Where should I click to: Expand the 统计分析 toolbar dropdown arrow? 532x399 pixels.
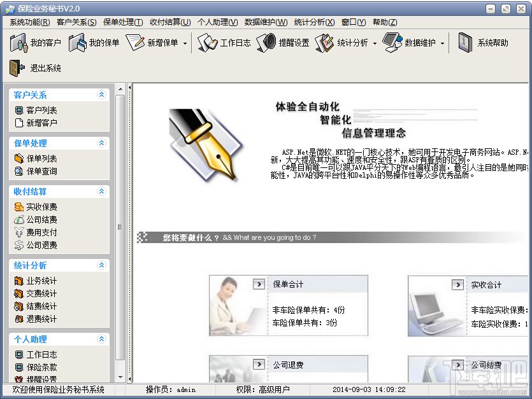(375, 43)
